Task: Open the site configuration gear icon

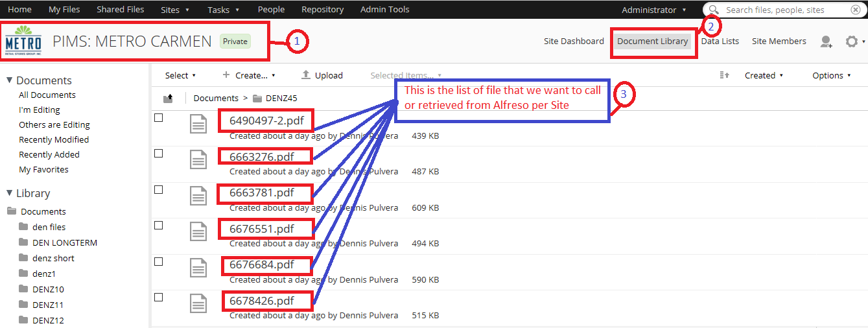Action: coord(852,41)
